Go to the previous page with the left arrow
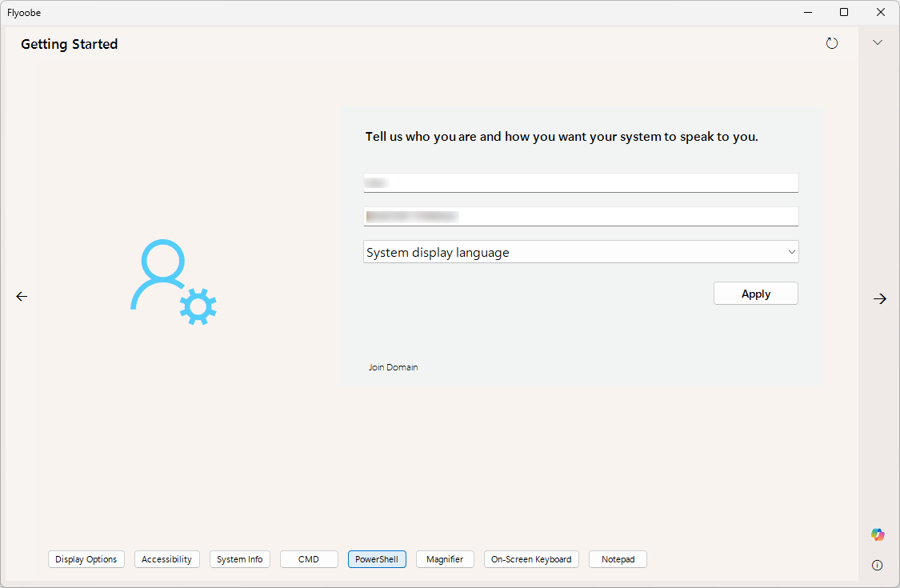 pos(22,296)
